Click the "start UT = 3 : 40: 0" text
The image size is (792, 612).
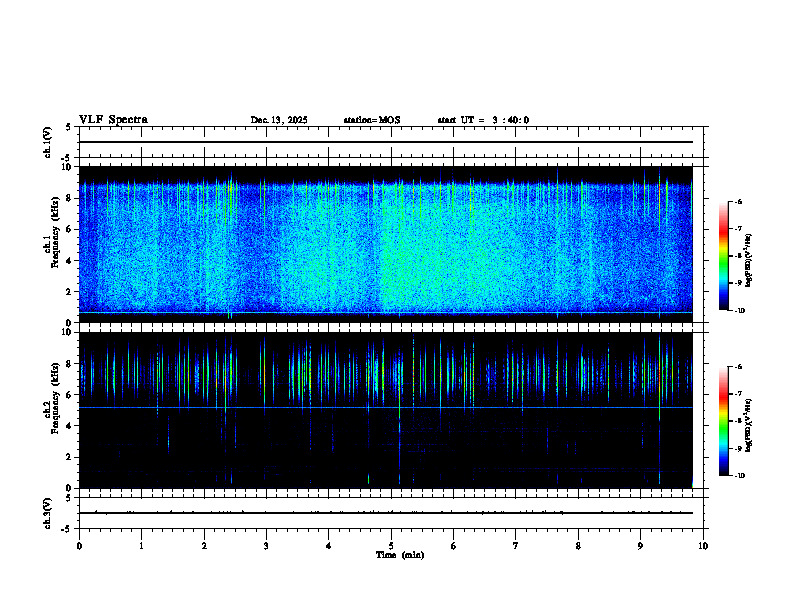click(x=483, y=120)
